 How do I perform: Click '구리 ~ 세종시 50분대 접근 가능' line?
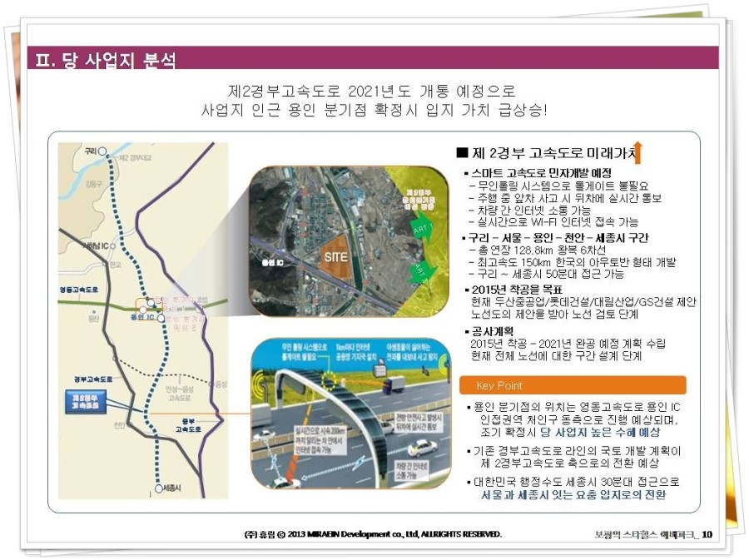[x=550, y=274]
